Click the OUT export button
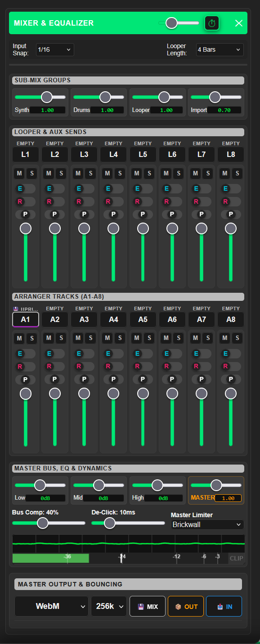 tap(186, 606)
